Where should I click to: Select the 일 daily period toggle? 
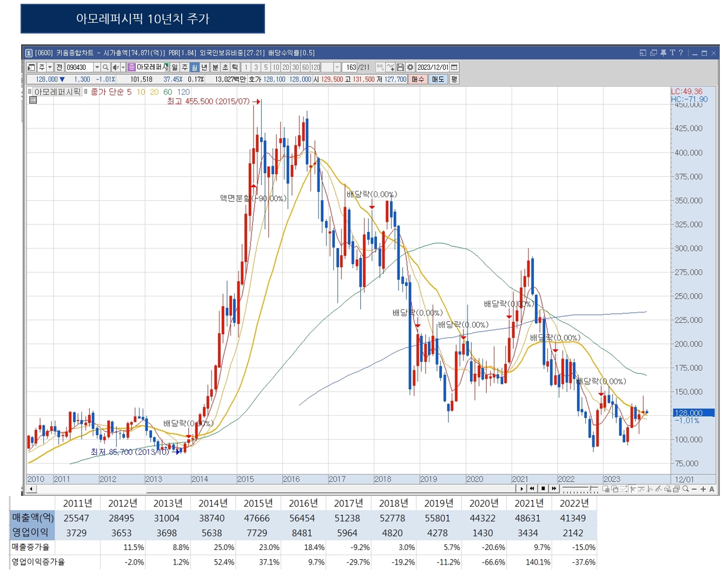tap(175, 67)
